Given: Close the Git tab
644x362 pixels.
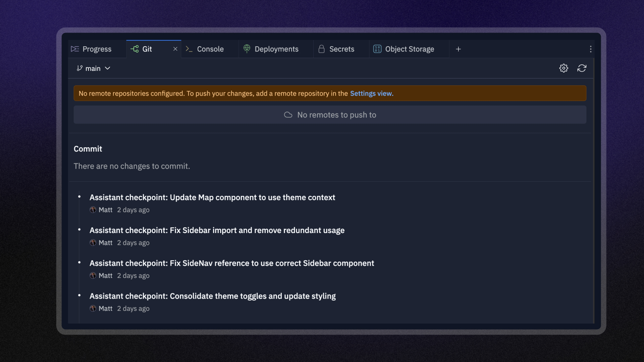Looking at the screenshot, I should click(175, 49).
